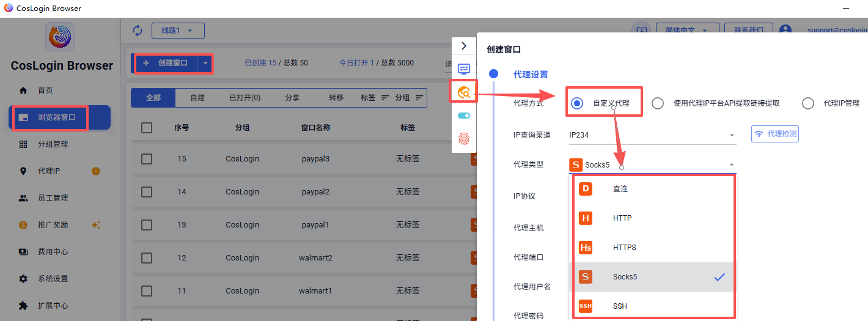Screen dimensions: 868x321
Task: Click the 首页 home icon
Action: click(x=23, y=90)
